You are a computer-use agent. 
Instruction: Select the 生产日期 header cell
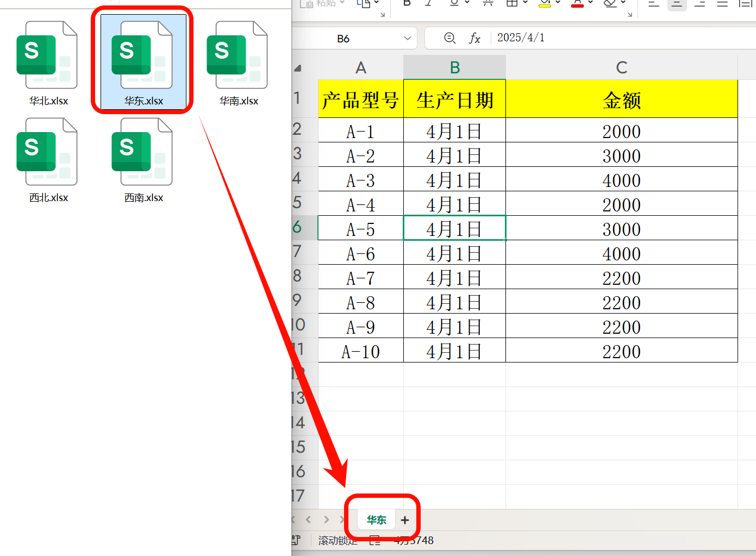click(x=455, y=99)
